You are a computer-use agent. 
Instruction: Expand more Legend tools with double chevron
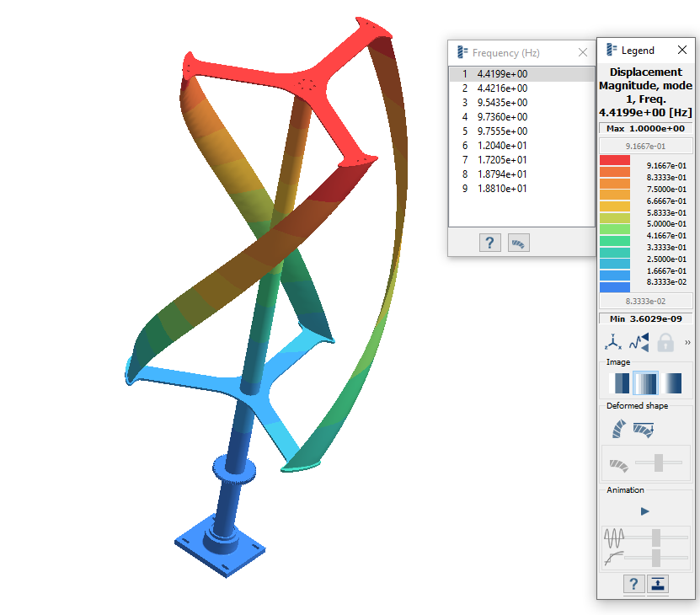tap(687, 342)
